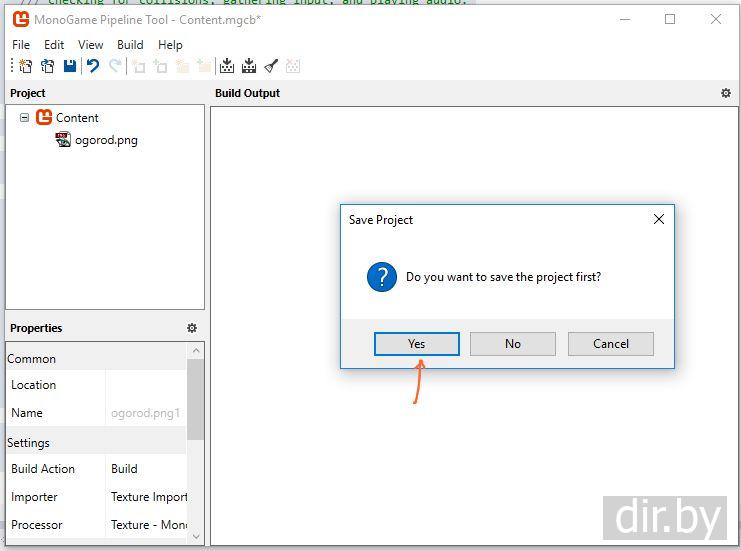Open the File menu
This screenshot has height=551, width=741.
click(21, 44)
